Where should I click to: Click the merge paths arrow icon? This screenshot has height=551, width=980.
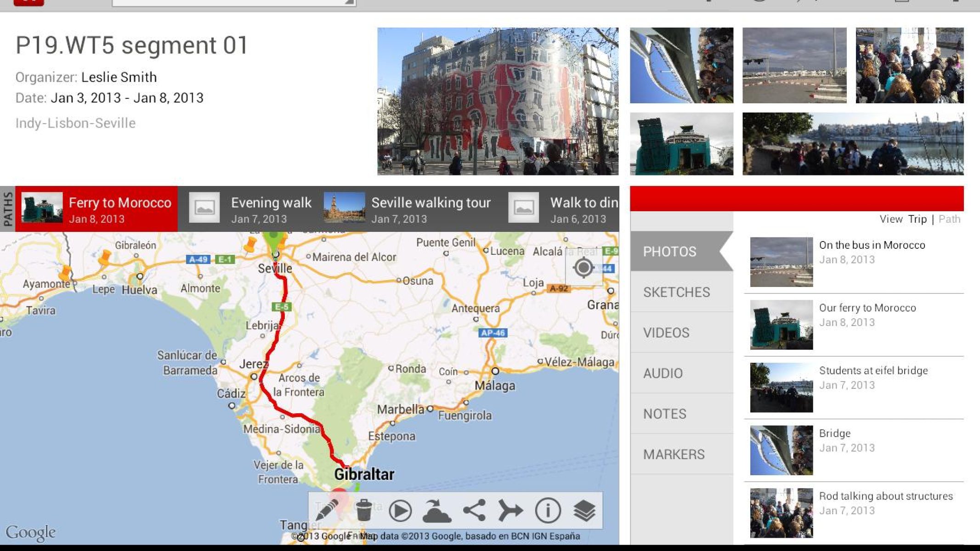[510, 510]
